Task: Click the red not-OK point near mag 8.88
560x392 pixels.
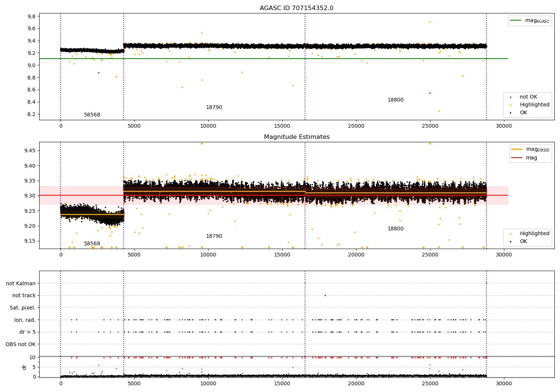Action: [99, 72]
